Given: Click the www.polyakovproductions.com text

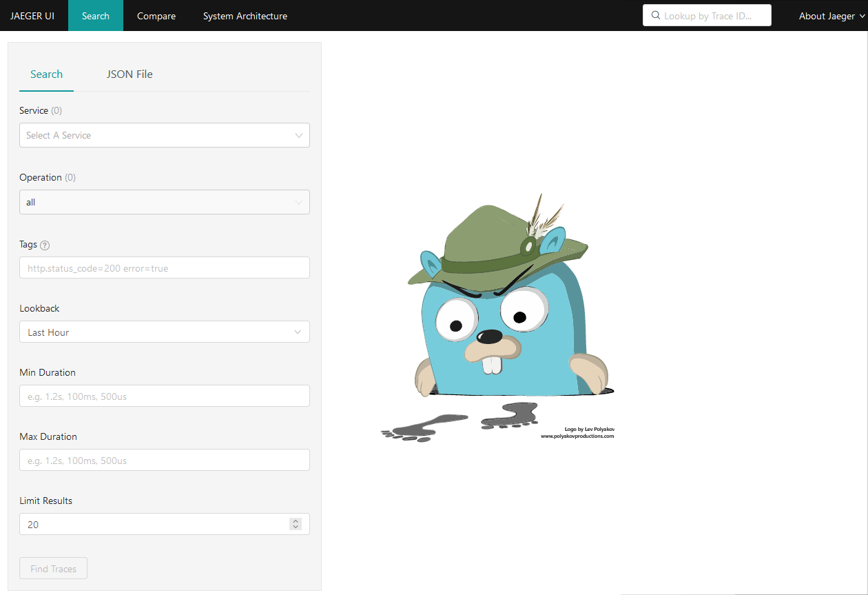Looking at the screenshot, I should [x=577, y=436].
